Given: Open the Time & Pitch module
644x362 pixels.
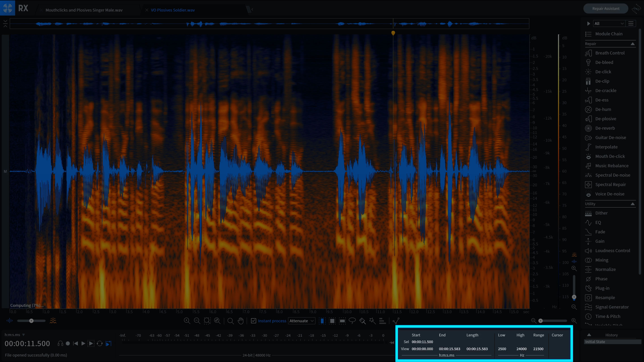Looking at the screenshot, I should coord(603,317).
